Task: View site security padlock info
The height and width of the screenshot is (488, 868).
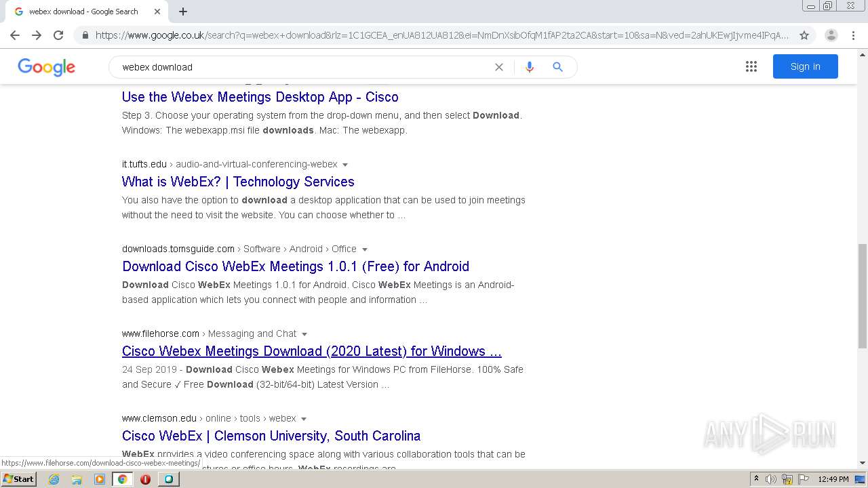Action: point(85,35)
